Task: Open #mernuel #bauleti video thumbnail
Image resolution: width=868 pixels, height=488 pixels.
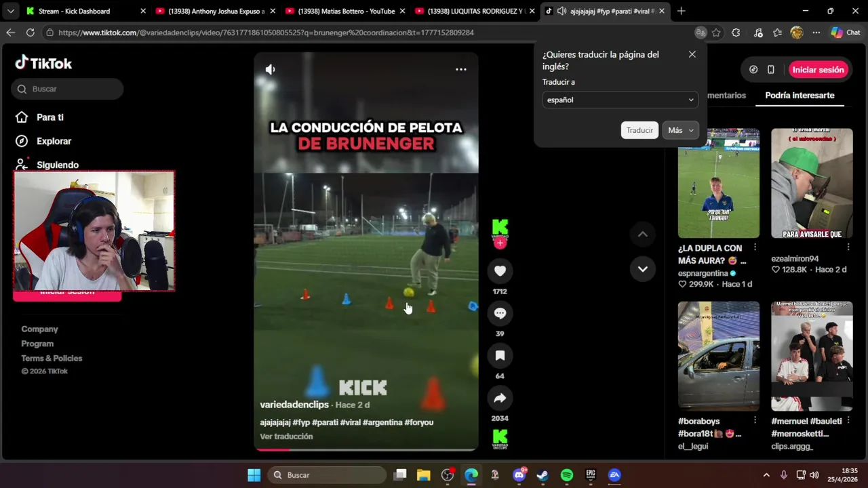Action: (812, 356)
